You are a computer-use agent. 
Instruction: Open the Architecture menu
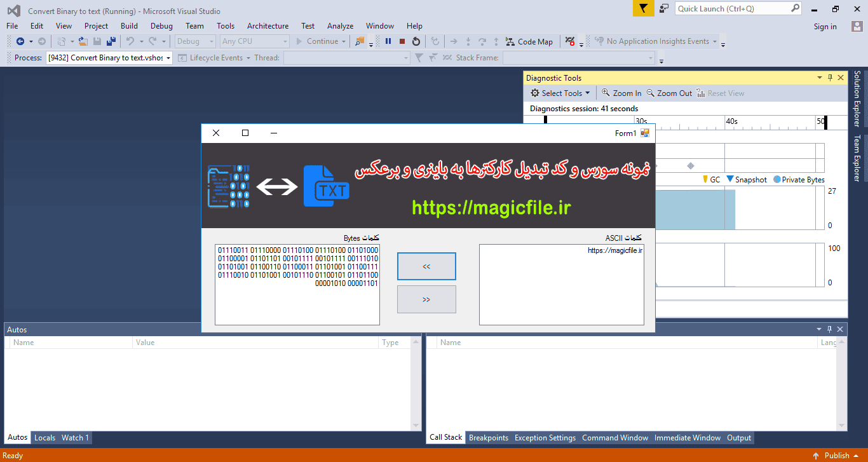[x=268, y=26]
